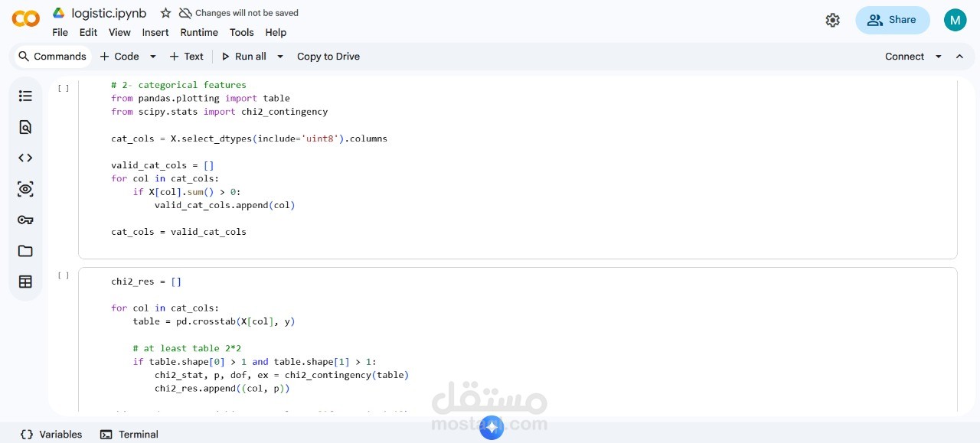The height and width of the screenshot is (443, 980).
Task: Open the Code snippets sidebar panel
Action: [x=25, y=158]
